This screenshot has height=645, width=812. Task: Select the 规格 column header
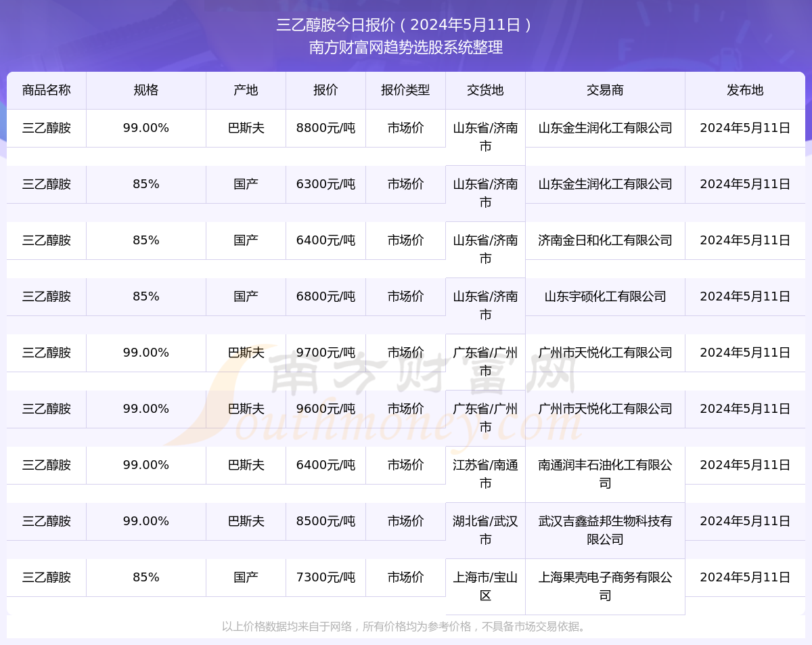click(x=146, y=90)
